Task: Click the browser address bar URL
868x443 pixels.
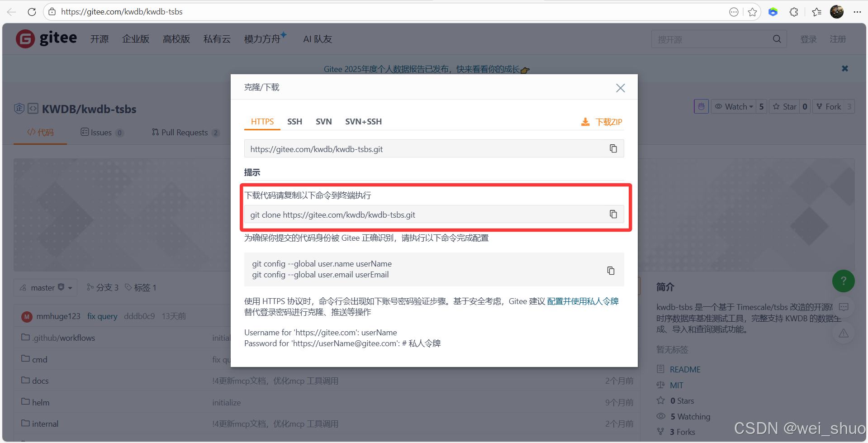Action: [x=122, y=12]
